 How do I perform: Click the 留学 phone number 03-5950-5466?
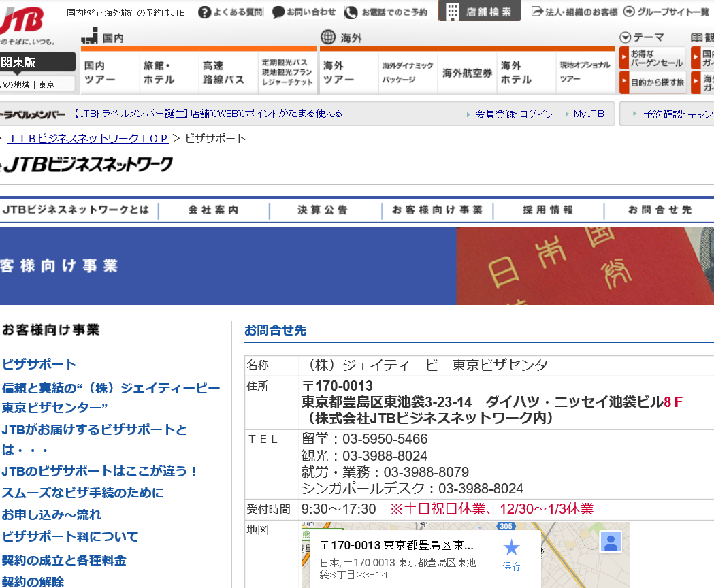[x=385, y=439]
